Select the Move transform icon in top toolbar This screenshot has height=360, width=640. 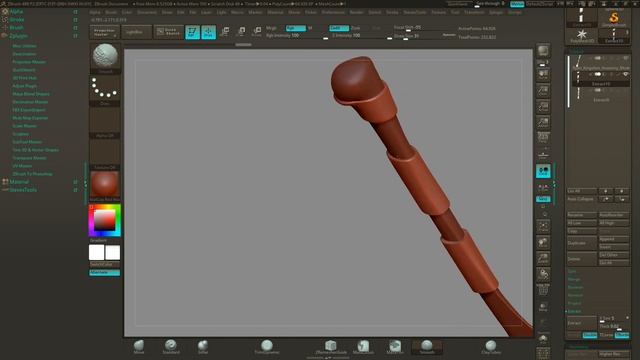tap(224, 32)
